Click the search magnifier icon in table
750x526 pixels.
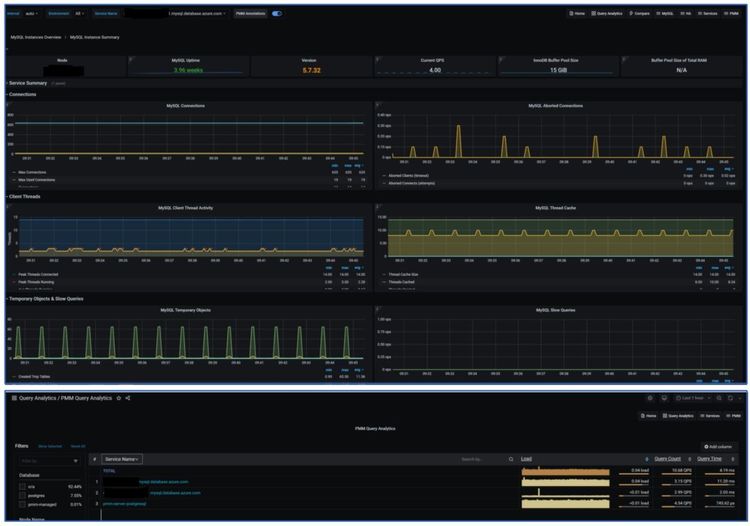coord(511,459)
